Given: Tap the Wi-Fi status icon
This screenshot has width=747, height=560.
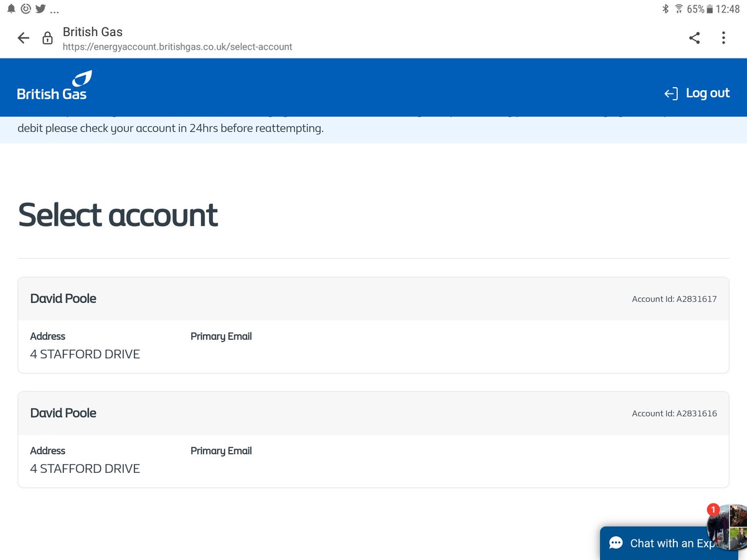Looking at the screenshot, I should click(679, 9).
